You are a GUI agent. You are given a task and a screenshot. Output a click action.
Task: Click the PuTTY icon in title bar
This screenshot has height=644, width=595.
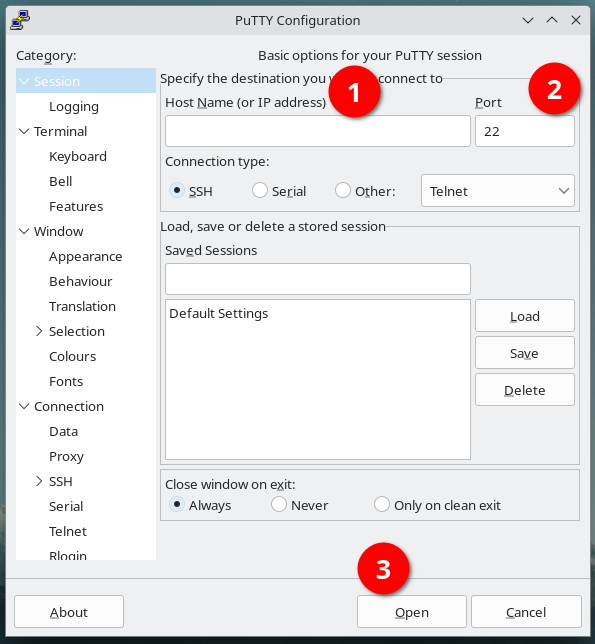20,21
